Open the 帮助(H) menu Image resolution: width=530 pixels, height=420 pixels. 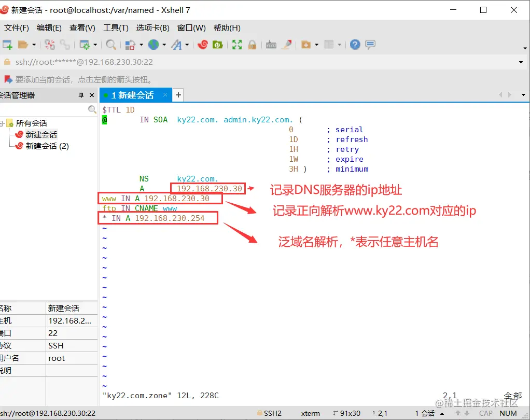point(227,28)
